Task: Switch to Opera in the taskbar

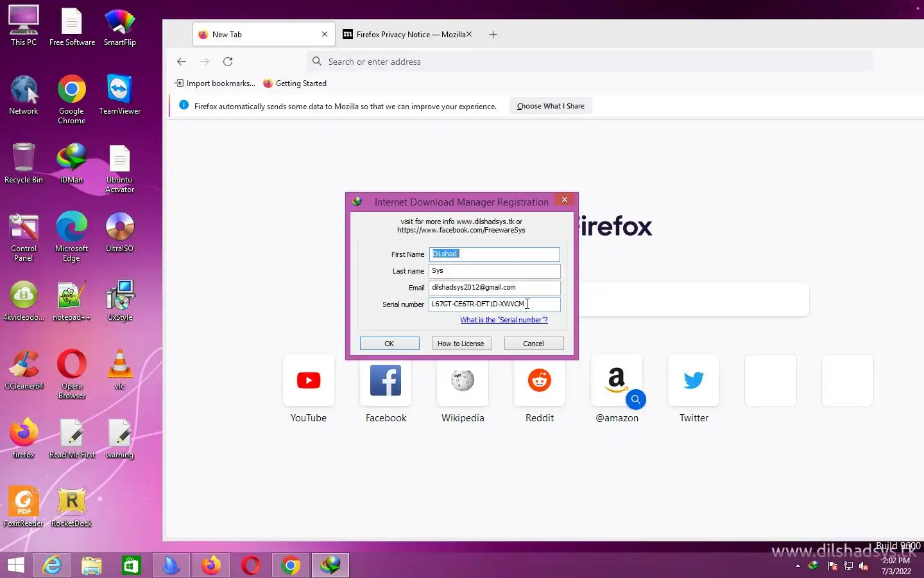Action: 251,565
